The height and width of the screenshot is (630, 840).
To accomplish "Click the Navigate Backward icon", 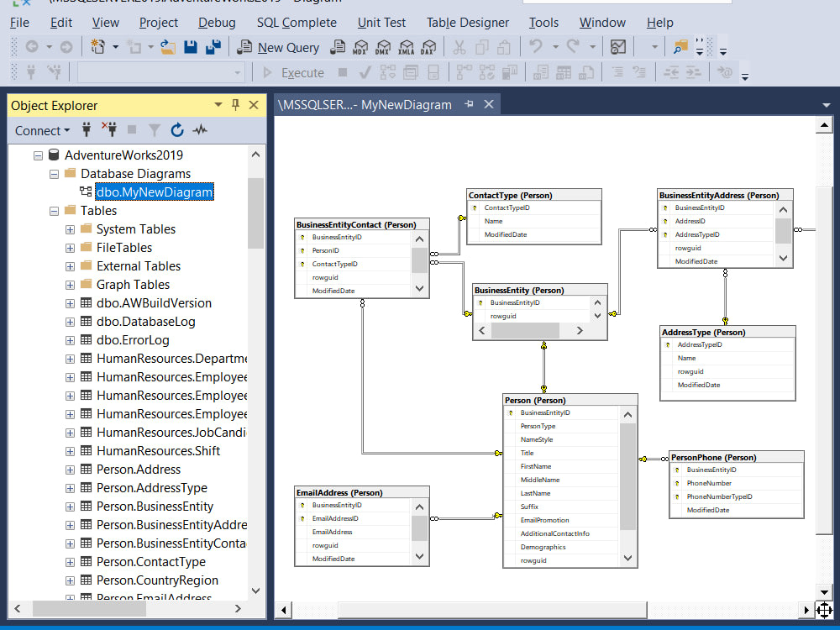I will (x=32, y=47).
